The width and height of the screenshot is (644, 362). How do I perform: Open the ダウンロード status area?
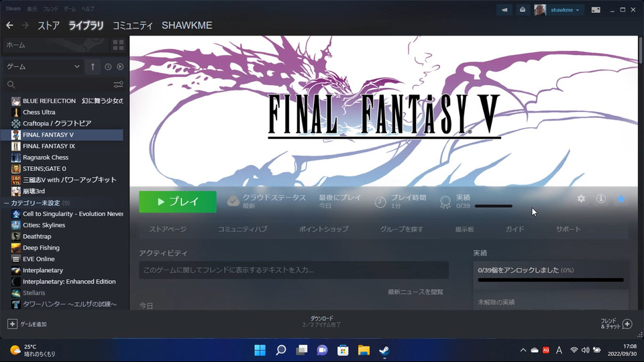click(321, 321)
